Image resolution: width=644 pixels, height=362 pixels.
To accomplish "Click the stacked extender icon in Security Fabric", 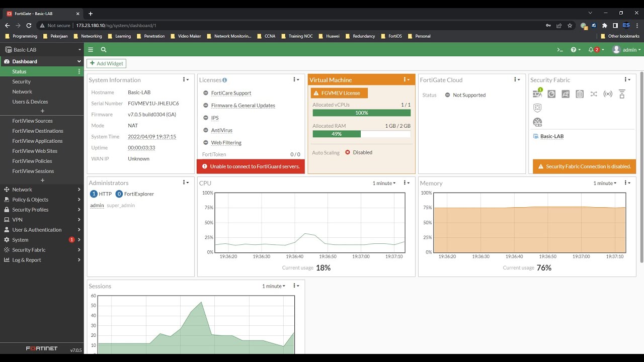I will click(622, 94).
